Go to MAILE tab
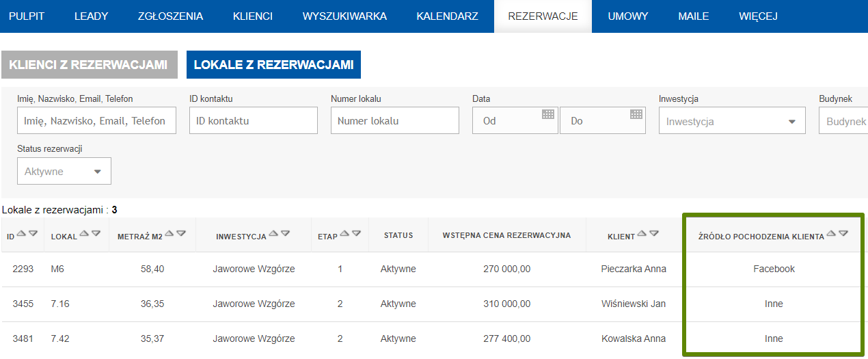 point(694,16)
